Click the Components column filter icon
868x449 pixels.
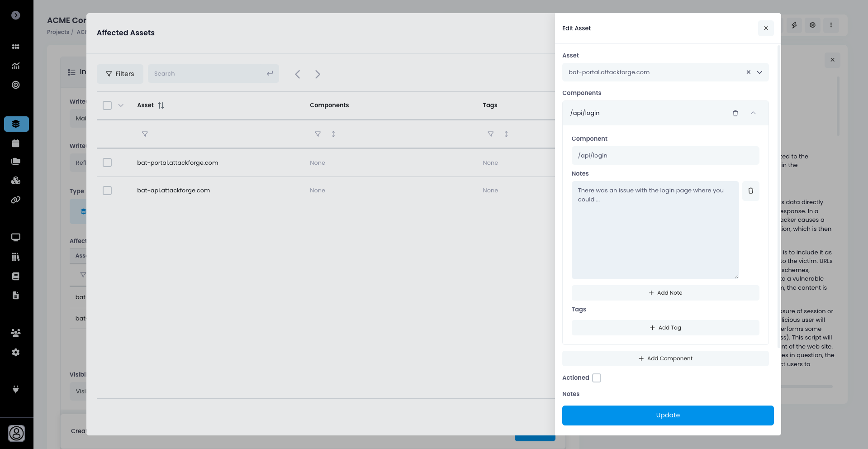[x=318, y=134]
